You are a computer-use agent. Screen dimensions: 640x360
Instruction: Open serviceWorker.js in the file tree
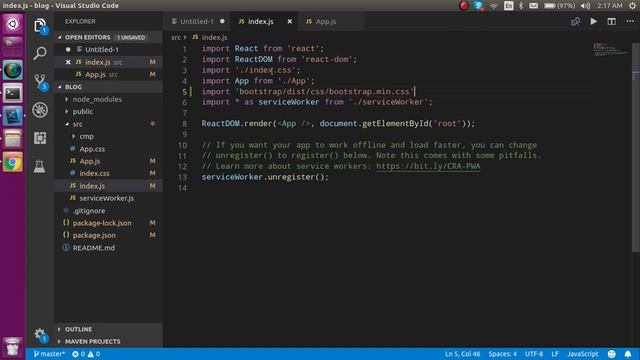[x=107, y=198]
